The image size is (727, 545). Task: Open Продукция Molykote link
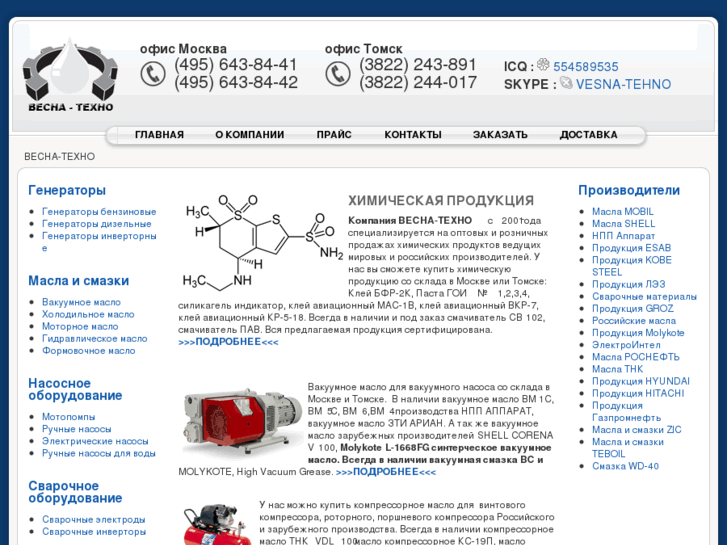click(638, 333)
